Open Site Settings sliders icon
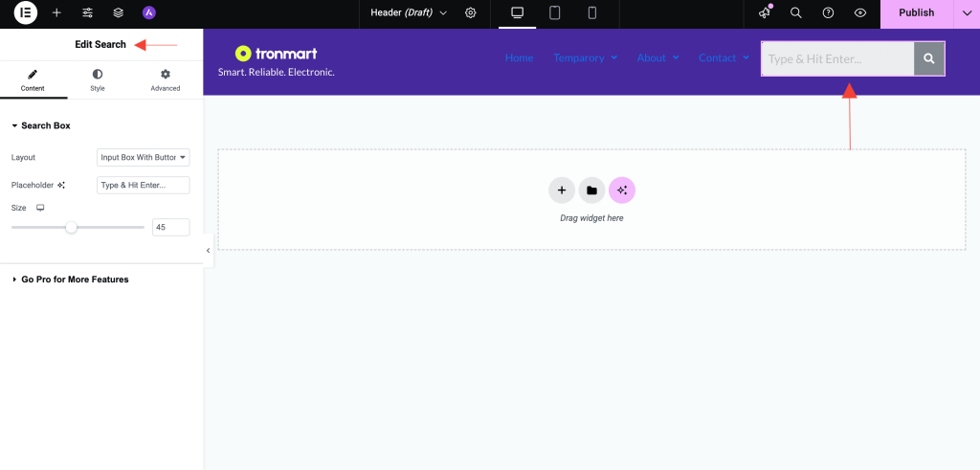Image resolution: width=980 pixels, height=470 pixels. [x=87, y=13]
